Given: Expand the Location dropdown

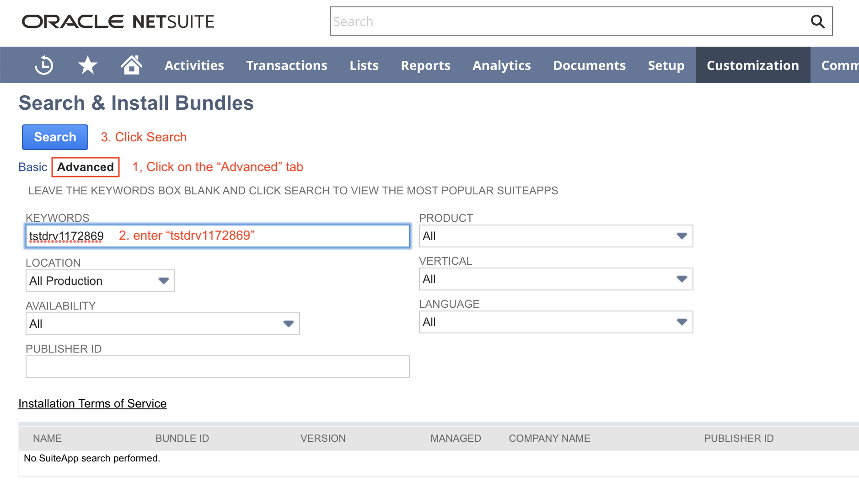Looking at the screenshot, I should click(163, 280).
